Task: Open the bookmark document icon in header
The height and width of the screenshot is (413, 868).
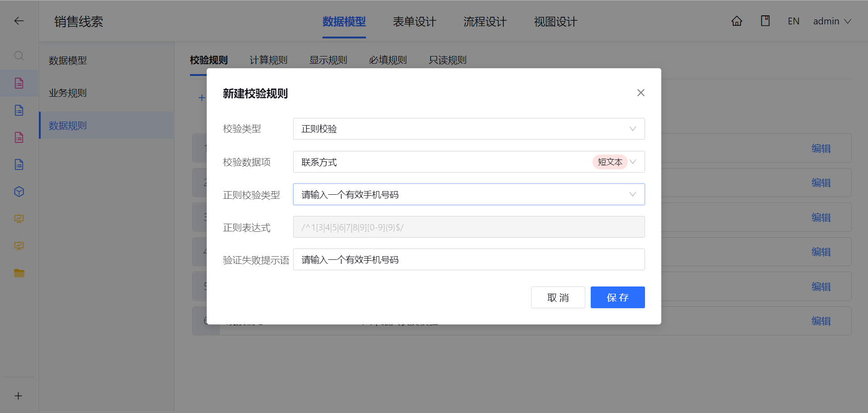Action: point(765,21)
